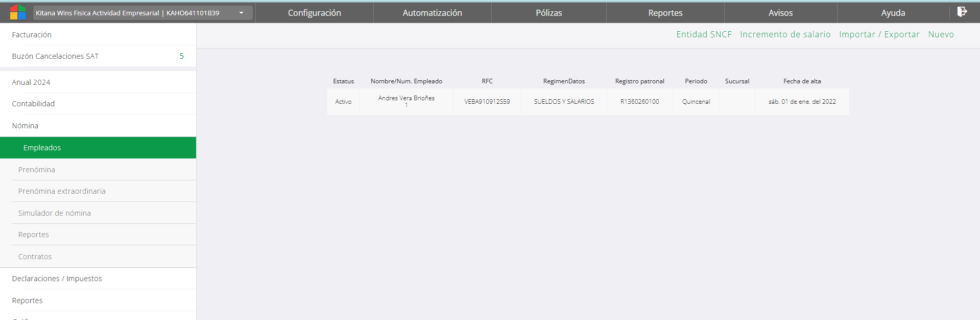Open Simulador de nómina
The height and width of the screenshot is (320, 980).
54,213
